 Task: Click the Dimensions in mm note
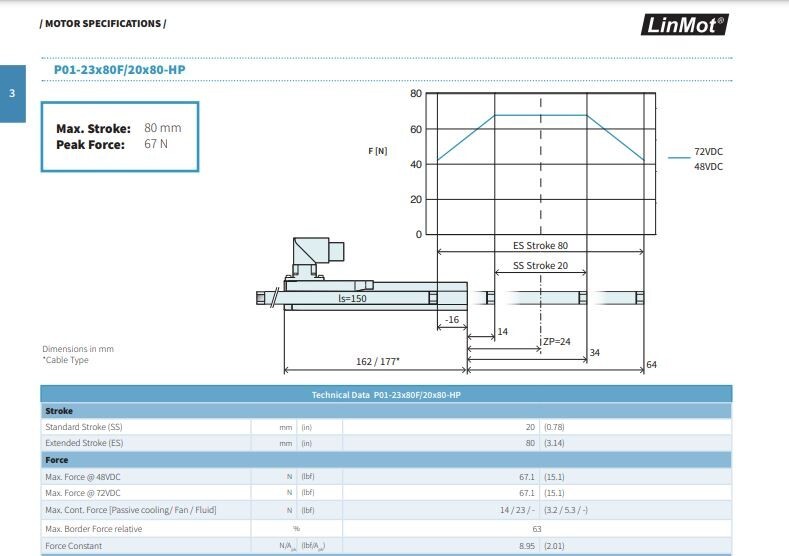click(x=78, y=349)
